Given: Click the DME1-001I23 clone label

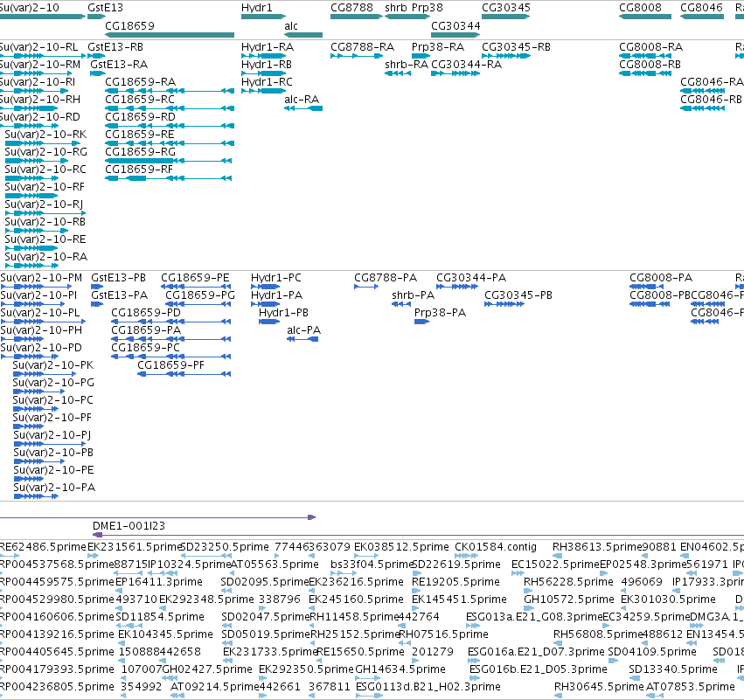Looking at the screenshot, I should click(x=129, y=526).
